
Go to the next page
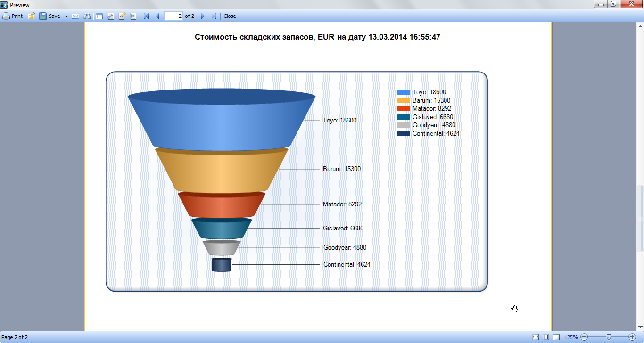tap(203, 16)
